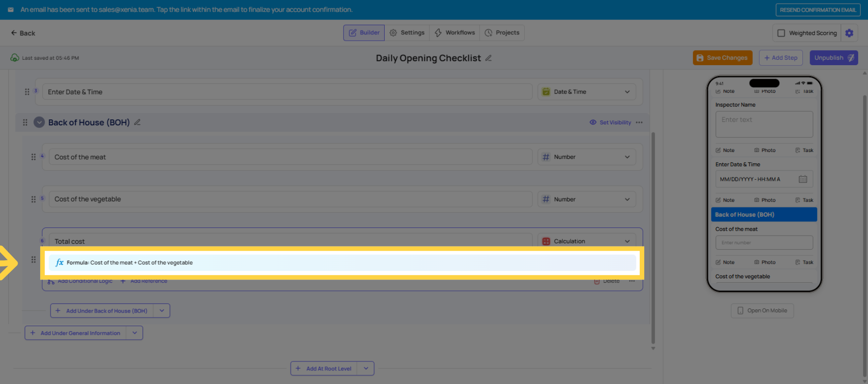The image size is (868, 384).
Task: Click the Total cost formula bar
Action: 342,263
